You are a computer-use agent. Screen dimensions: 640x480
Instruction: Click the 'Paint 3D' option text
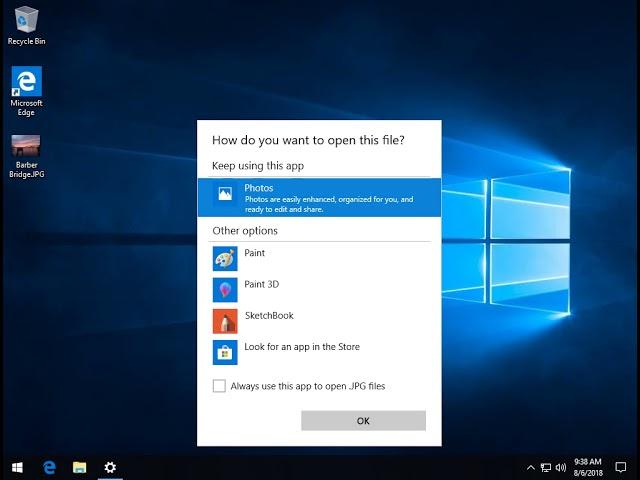pos(262,284)
